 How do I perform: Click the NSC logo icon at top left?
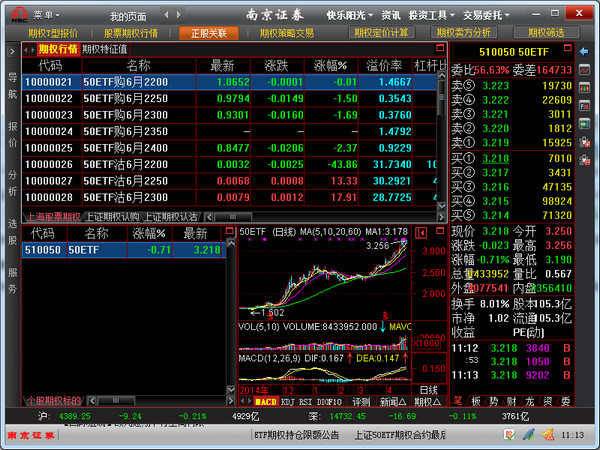coord(19,15)
